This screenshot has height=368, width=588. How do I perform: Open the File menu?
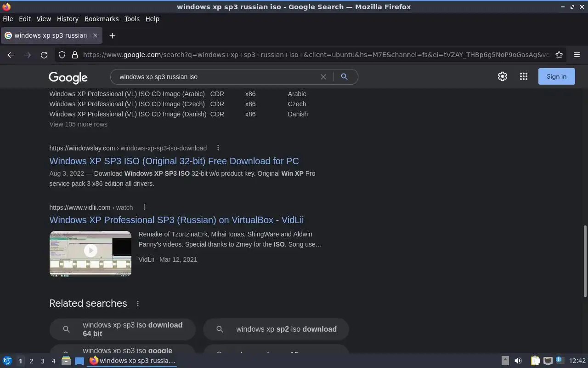8,19
